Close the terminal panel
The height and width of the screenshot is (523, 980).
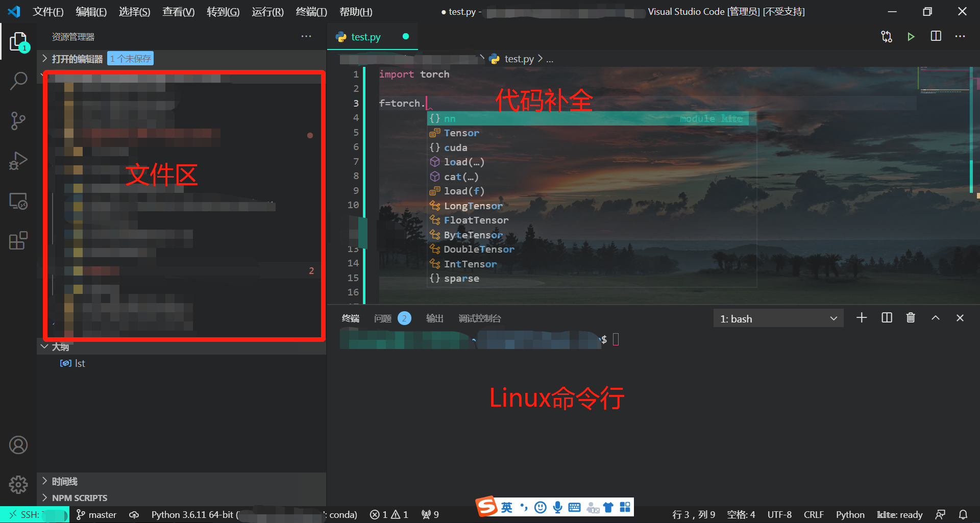click(960, 318)
